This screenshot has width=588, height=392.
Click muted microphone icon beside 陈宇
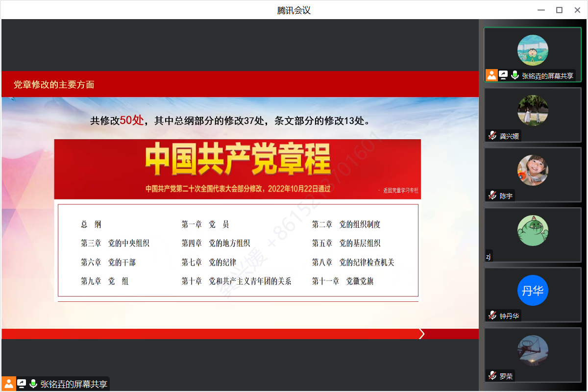(492, 196)
